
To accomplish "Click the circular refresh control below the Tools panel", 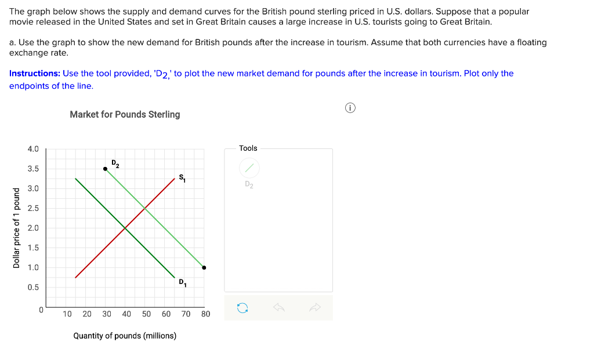I will tap(242, 308).
